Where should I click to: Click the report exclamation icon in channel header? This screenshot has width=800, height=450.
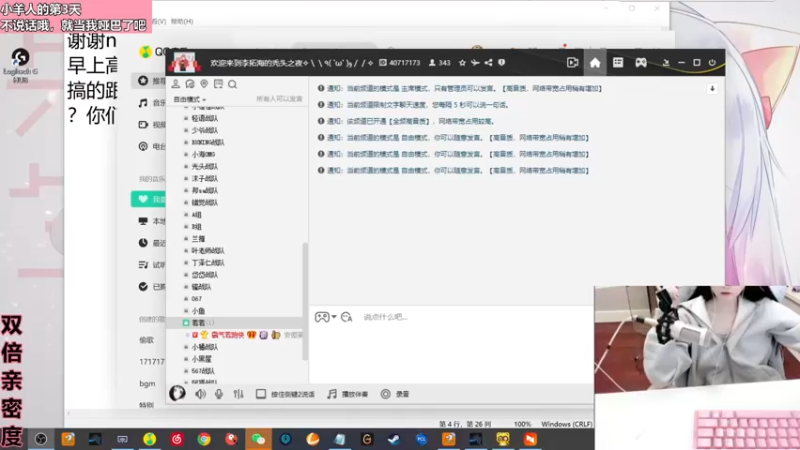click(x=502, y=63)
